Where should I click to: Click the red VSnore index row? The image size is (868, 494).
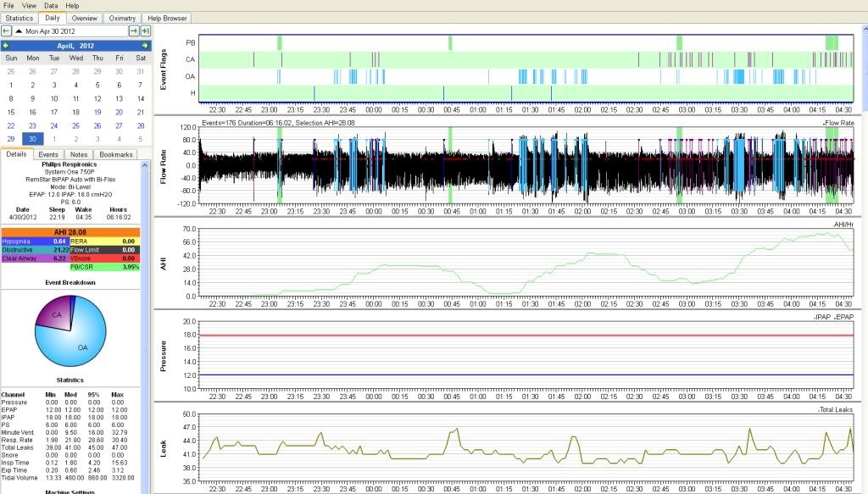(104, 258)
